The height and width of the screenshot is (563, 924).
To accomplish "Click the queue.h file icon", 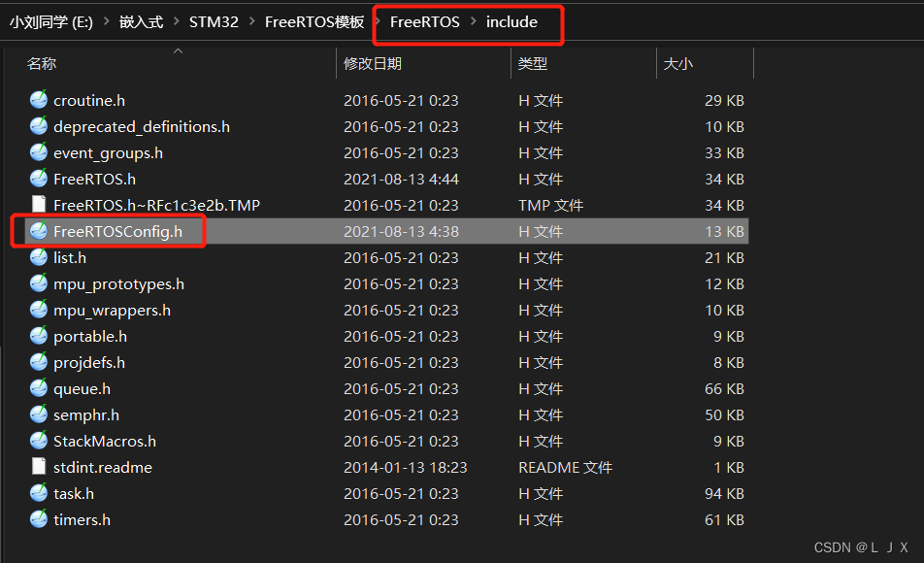I will tap(39, 388).
